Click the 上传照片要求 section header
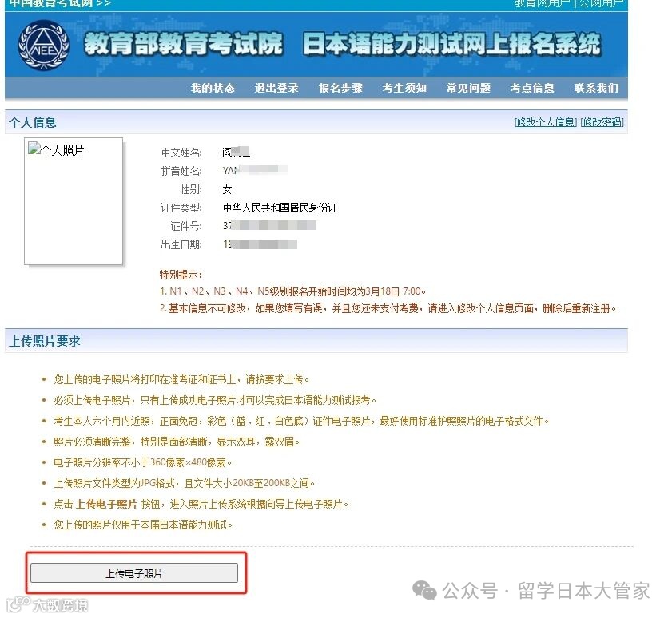The image size is (672, 618). [45, 341]
